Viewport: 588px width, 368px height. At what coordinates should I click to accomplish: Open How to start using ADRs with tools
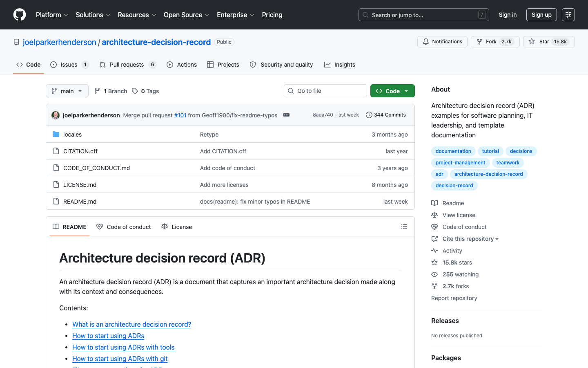tap(123, 347)
